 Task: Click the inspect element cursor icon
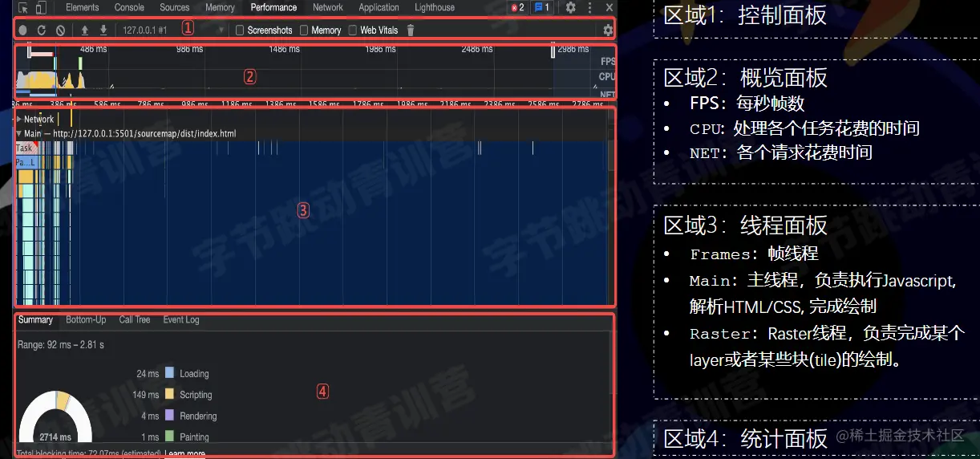point(23,8)
